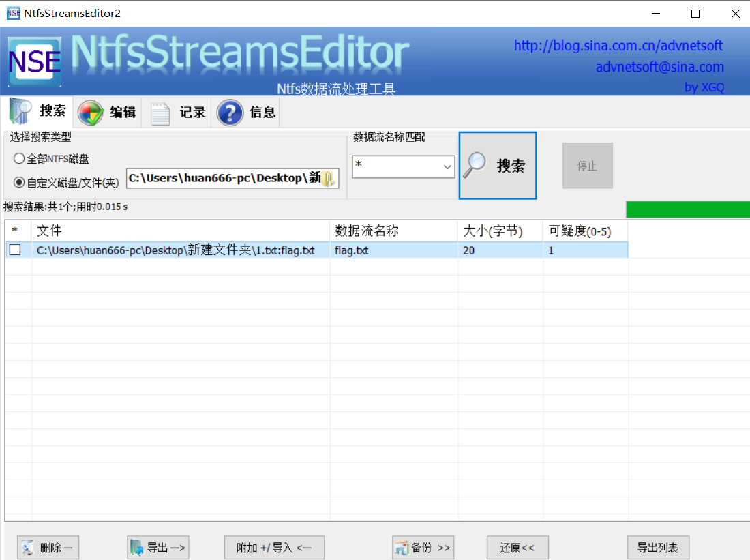Viewport: 750px width, 560px height.
Task: Open the blog.sina.com.cn/advnetsoft link
Action: click(618, 46)
